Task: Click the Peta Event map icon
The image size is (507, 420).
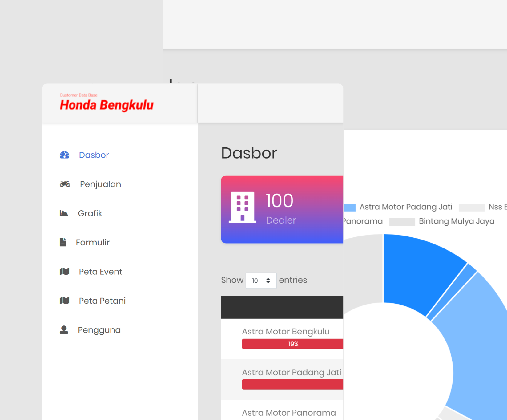Action: tap(64, 271)
